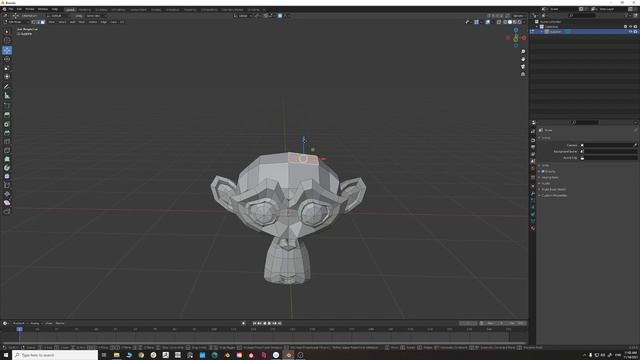Open the Render menu
The image size is (640, 360).
pyautogui.click(x=30, y=9)
